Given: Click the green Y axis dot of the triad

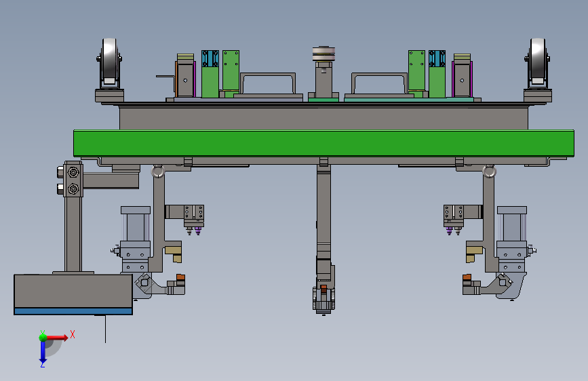Looking at the screenshot, I should pyautogui.click(x=43, y=337).
